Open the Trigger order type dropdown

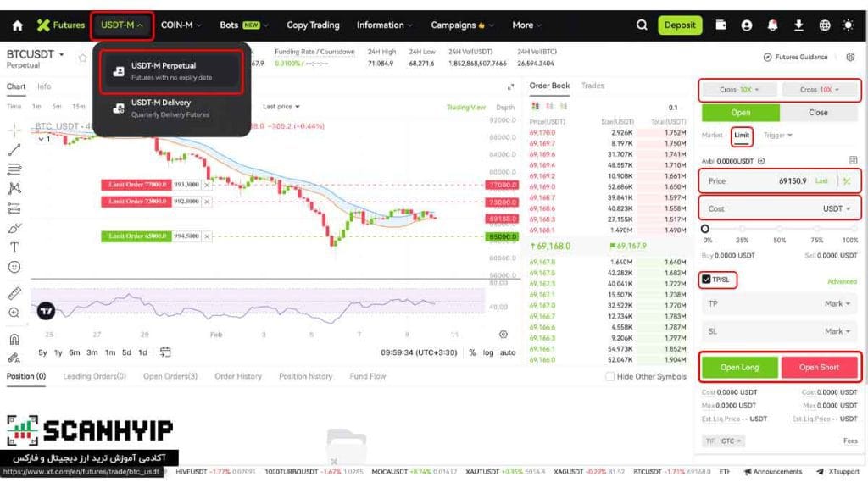[x=778, y=135]
